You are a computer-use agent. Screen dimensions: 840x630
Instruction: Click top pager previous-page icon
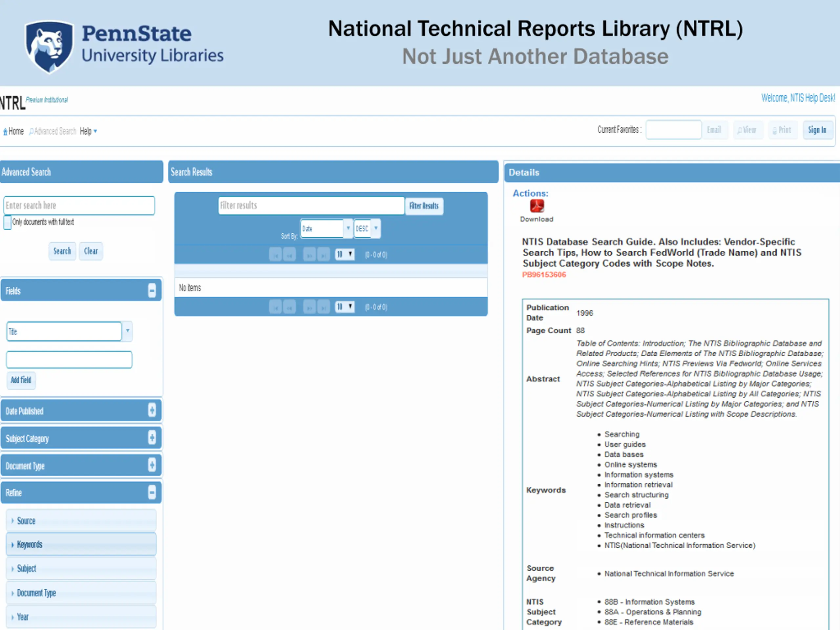tap(290, 255)
